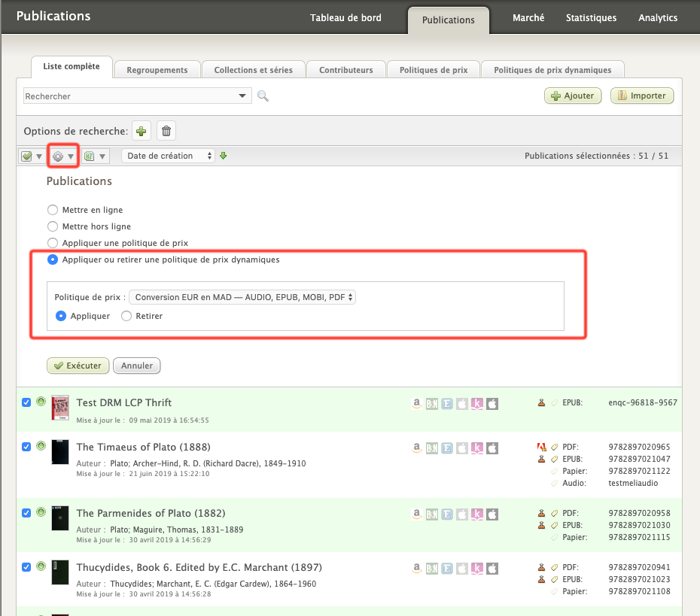The height and width of the screenshot is (616, 700).
Task: Uncheck the checkbox for Test DRM LCP Thrift
Action: click(26, 402)
